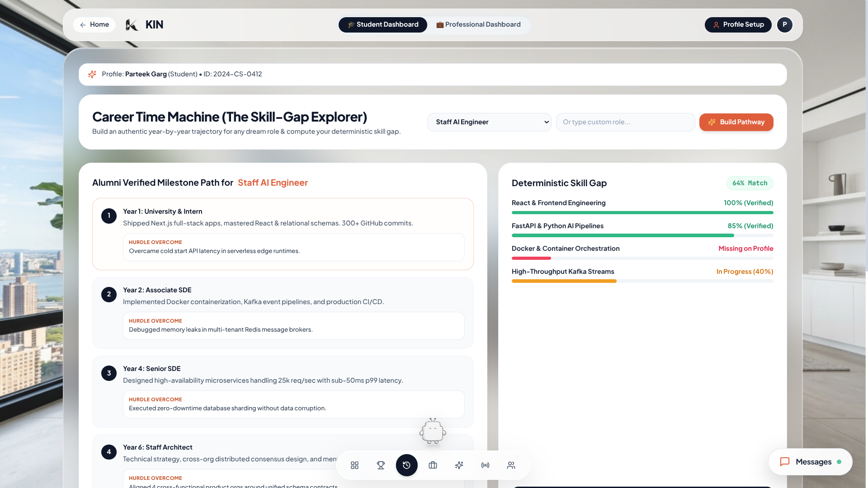Click the "Year 4: Senior SDE" milestone title

pos(152,369)
